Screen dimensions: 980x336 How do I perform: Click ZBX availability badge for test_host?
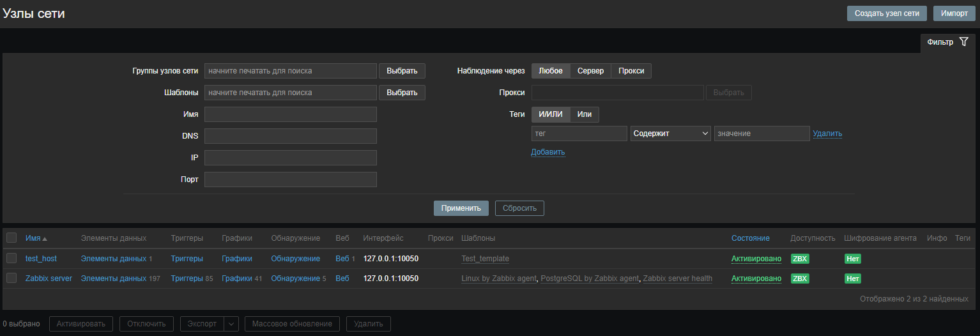(800, 259)
